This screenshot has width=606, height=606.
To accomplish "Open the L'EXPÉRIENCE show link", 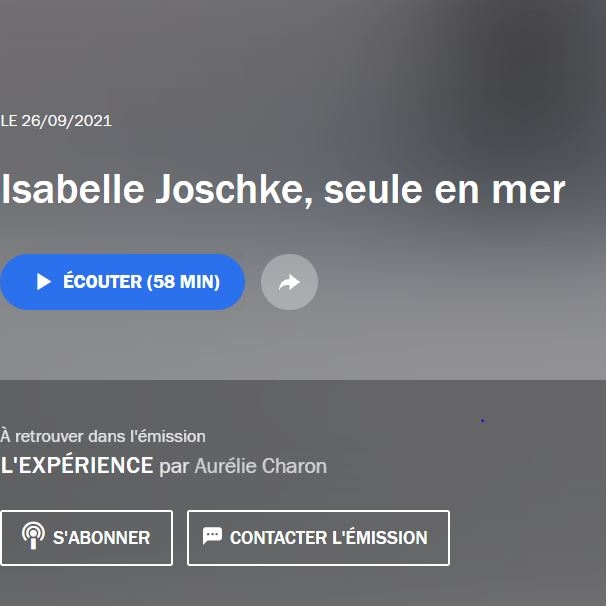I will 77,465.
